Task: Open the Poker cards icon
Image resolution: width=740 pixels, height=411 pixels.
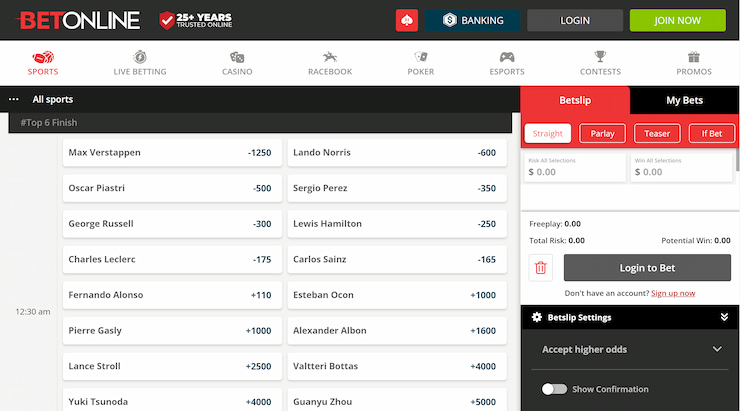Action: click(x=420, y=57)
